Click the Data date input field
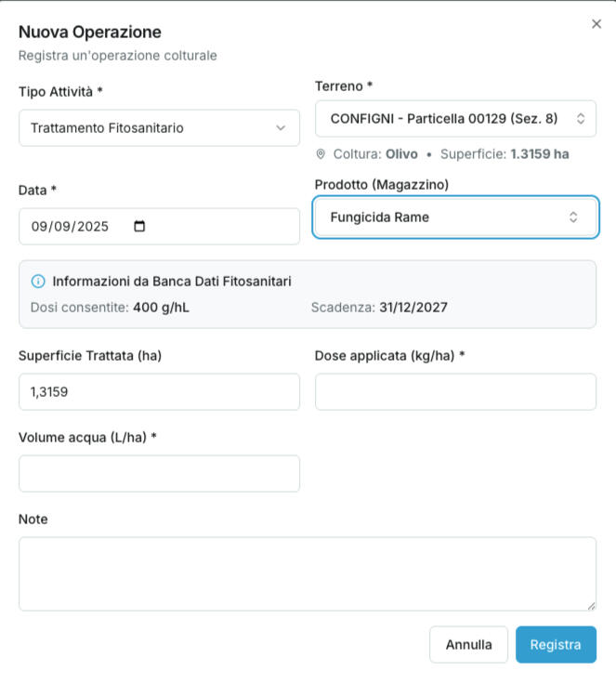616x684 pixels. [74, 226]
